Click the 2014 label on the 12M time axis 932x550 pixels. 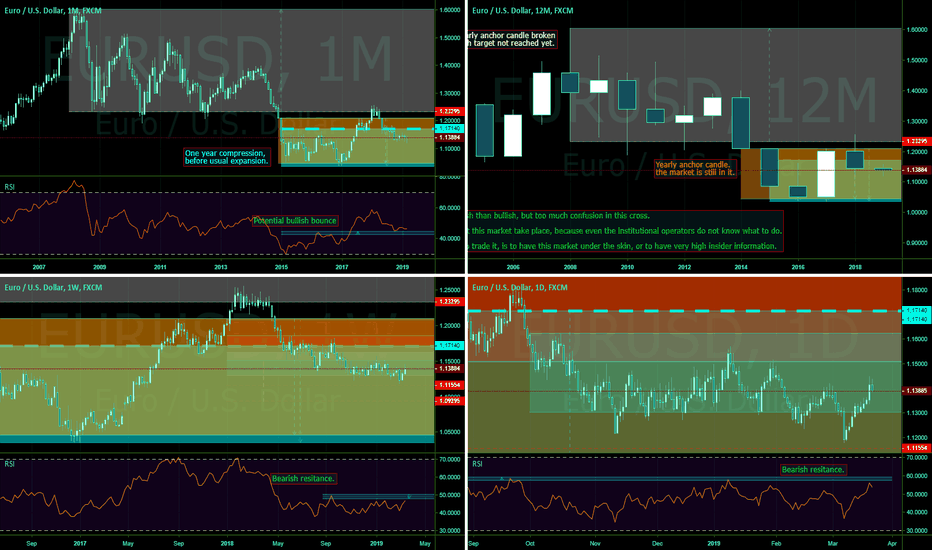pyautogui.click(x=741, y=267)
